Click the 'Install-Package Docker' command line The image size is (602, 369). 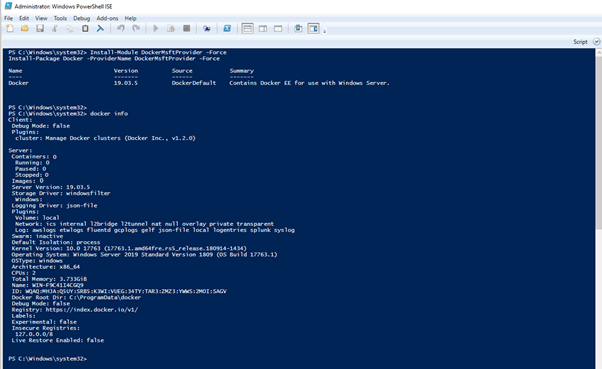114,58
